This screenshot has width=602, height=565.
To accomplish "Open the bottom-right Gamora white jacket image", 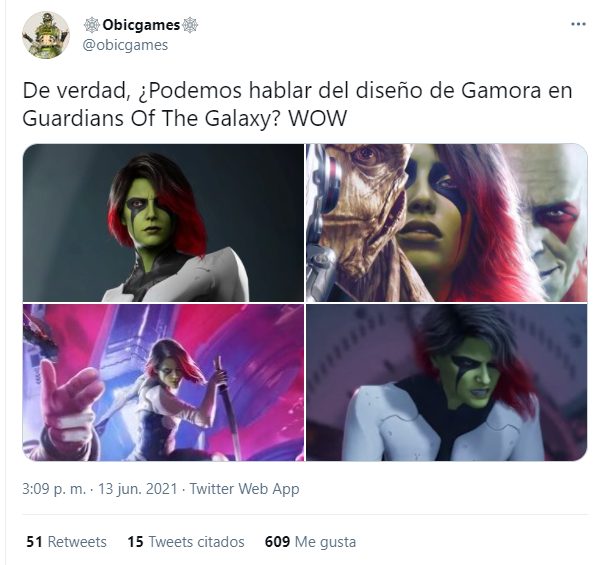I will (447, 383).
